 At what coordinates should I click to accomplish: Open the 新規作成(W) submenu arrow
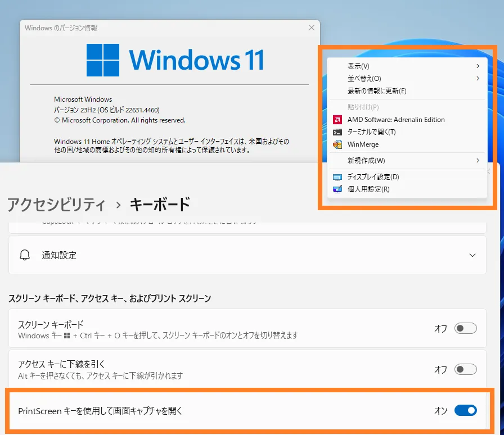click(x=478, y=160)
